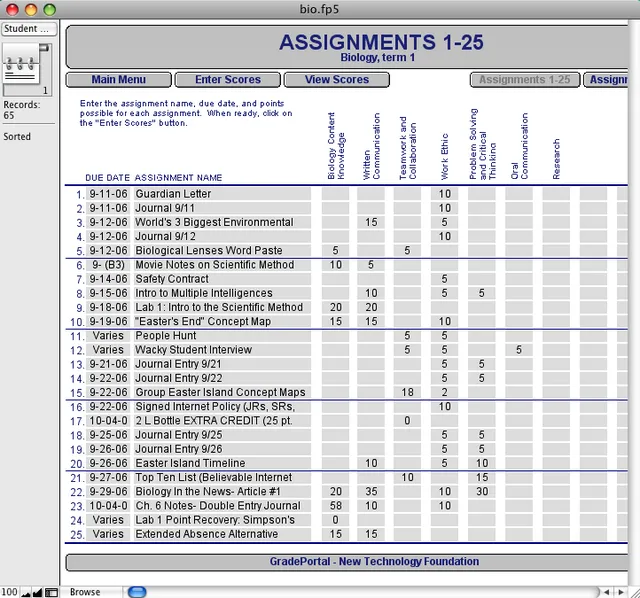Click the horizontal scroll left arrow
The height and width of the screenshot is (598, 640).
click(607, 592)
